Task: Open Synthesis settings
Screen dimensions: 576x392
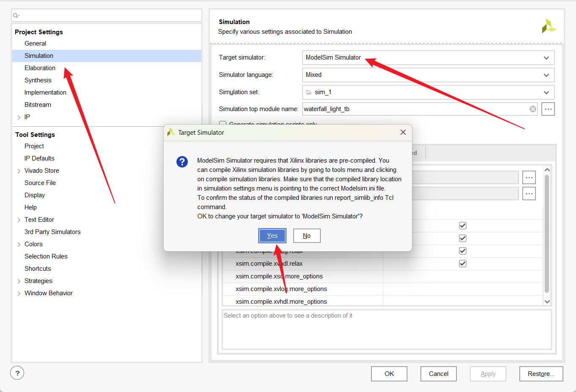Action: [38, 80]
